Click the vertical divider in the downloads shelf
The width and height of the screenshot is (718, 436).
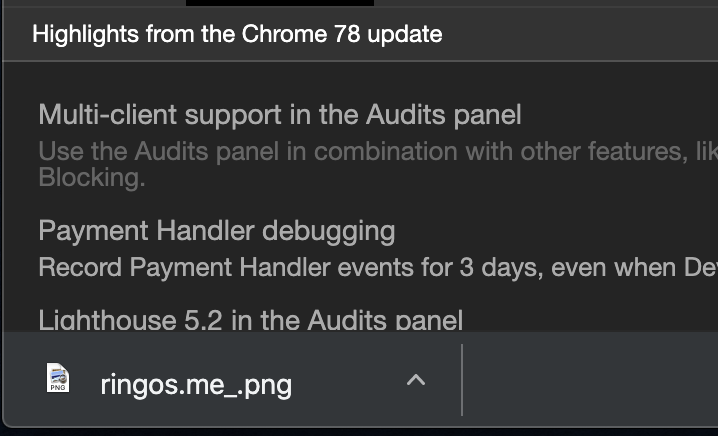coord(462,380)
